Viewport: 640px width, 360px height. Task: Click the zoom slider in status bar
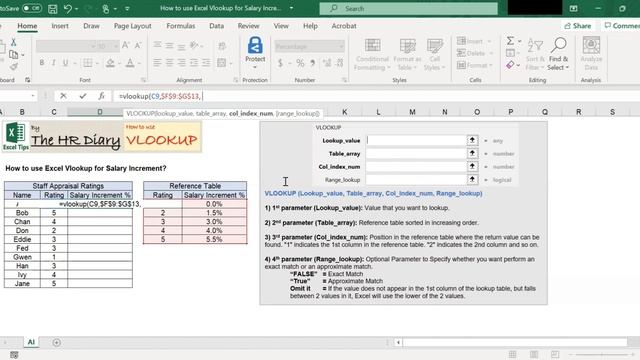[602, 354]
